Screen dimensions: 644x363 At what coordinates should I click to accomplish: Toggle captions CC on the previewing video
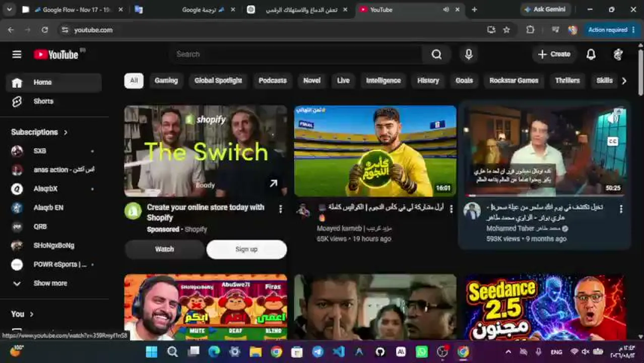coord(613,142)
